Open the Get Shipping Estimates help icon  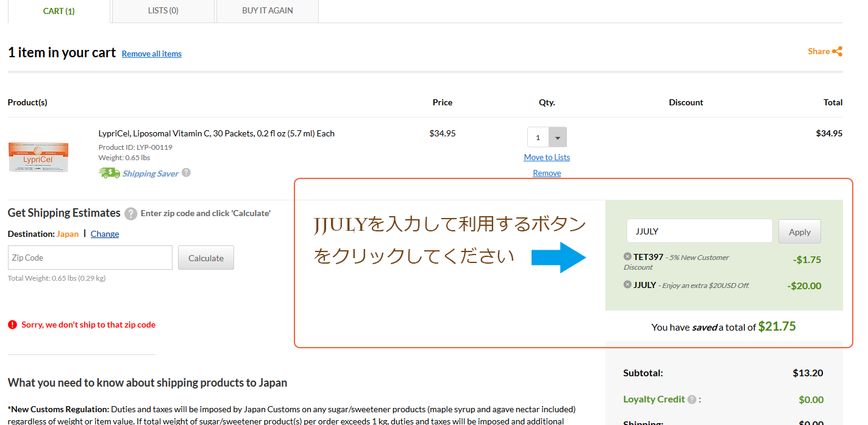click(x=130, y=214)
